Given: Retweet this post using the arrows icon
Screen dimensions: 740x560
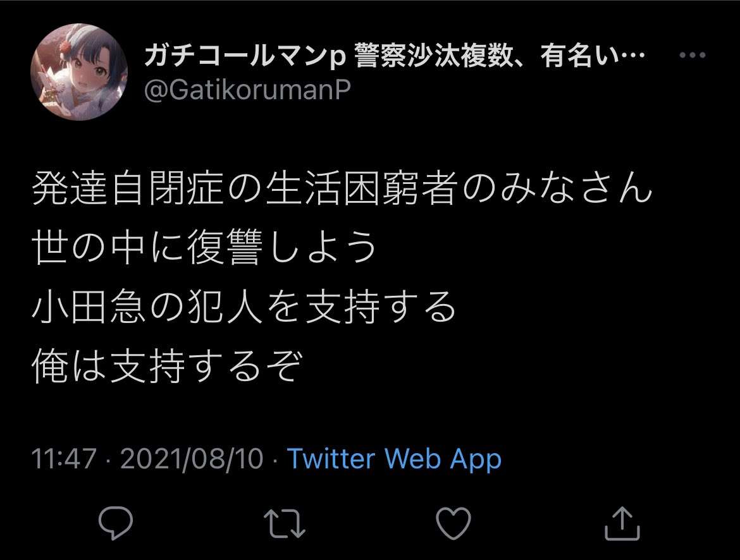Looking at the screenshot, I should click(285, 523).
